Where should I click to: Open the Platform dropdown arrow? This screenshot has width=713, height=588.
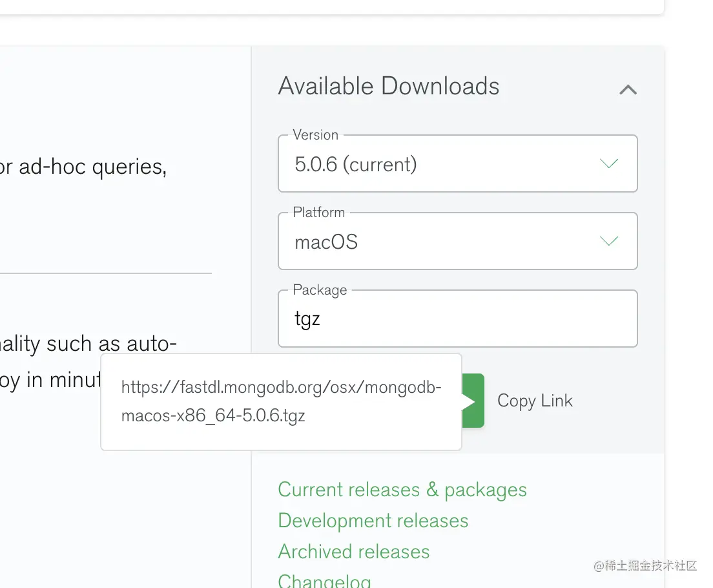click(x=608, y=241)
